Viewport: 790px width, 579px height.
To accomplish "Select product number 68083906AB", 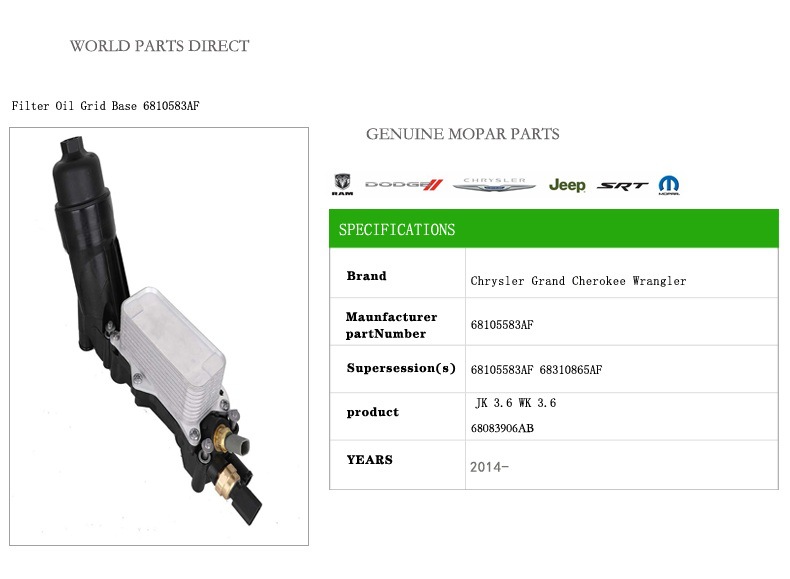I will coord(502,428).
